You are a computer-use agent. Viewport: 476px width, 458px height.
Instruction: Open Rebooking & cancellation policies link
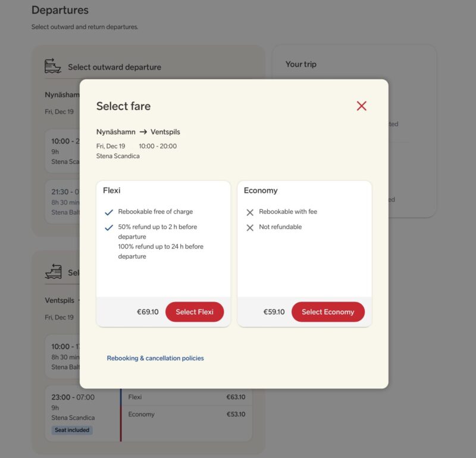point(155,358)
